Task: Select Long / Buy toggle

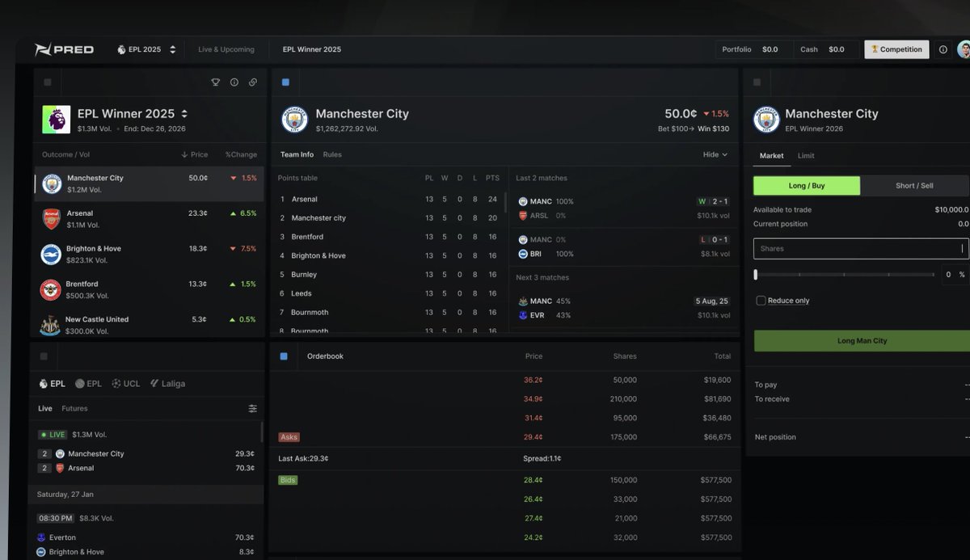Action: (807, 186)
